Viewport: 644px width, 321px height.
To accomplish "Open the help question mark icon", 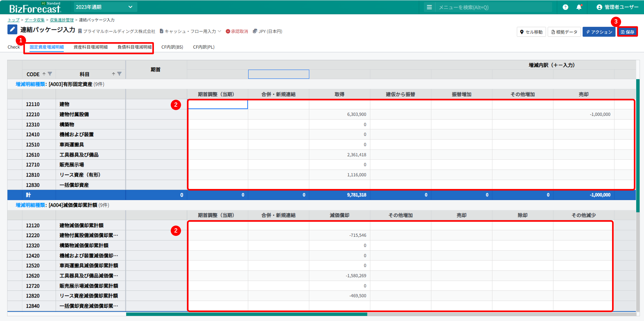I will point(565,7).
